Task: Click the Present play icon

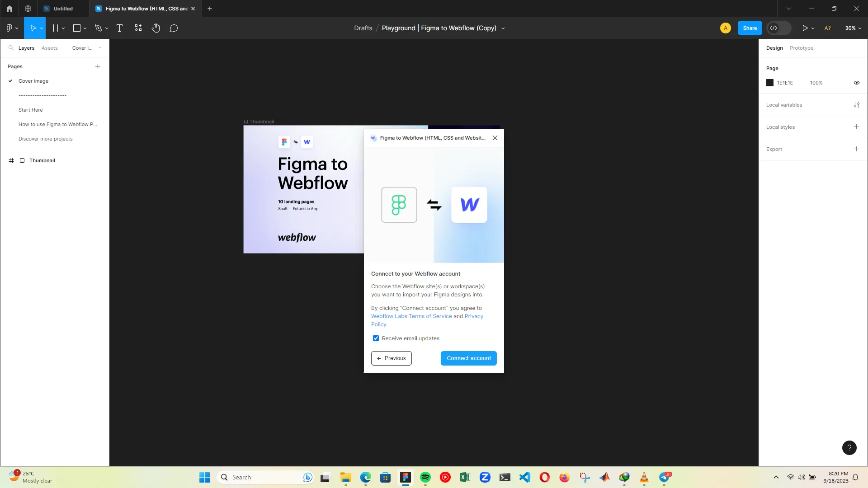Action: [805, 28]
